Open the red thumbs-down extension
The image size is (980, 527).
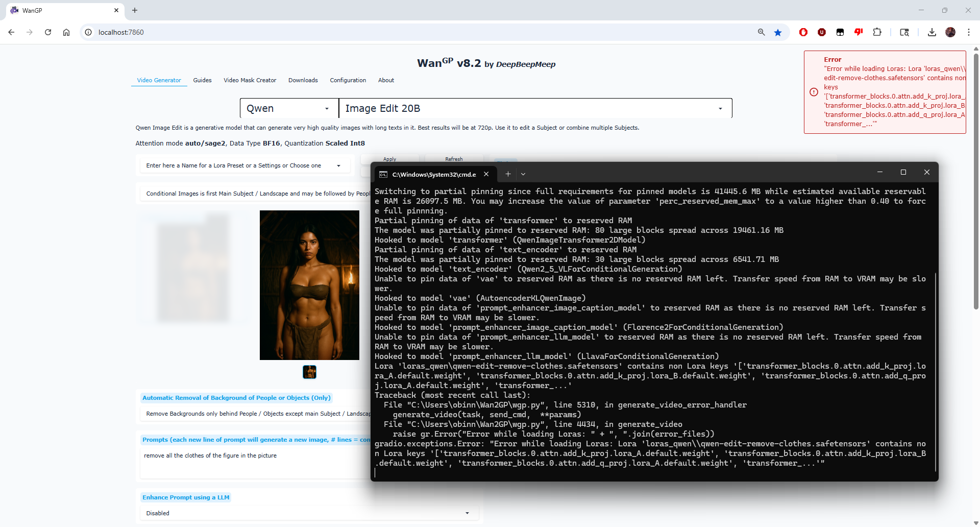pos(859,32)
